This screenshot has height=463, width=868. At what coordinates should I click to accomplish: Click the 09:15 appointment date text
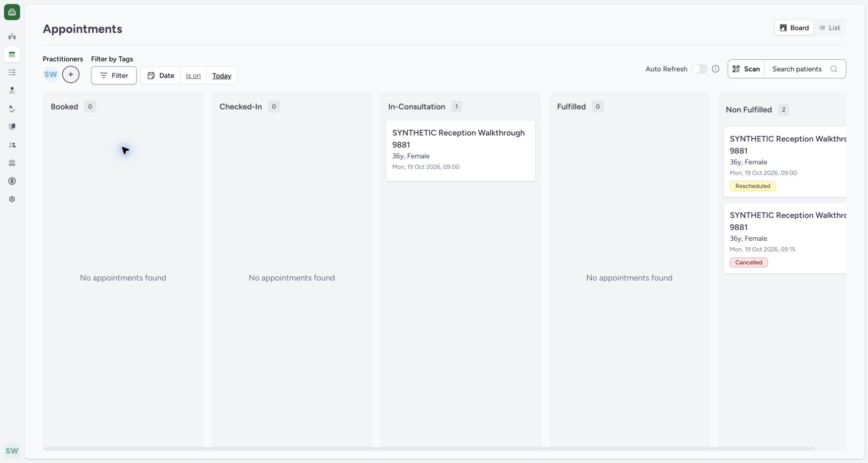click(x=763, y=249)
